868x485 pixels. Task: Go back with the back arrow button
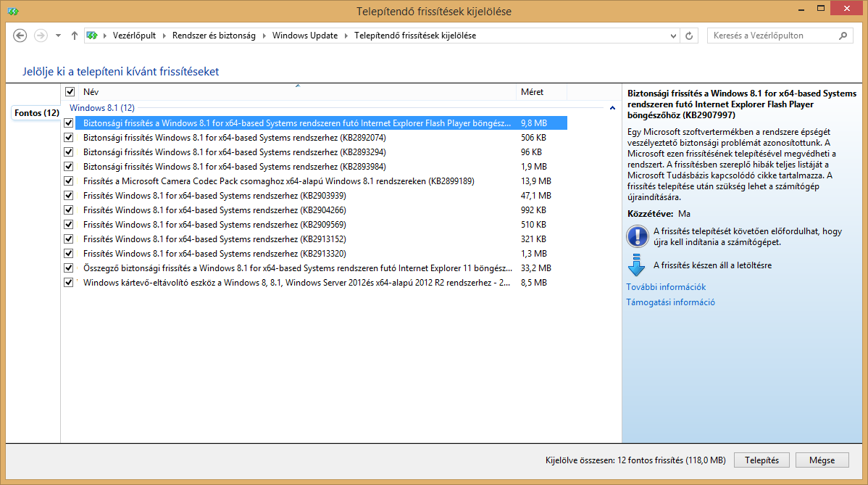[x=20, y=36]
